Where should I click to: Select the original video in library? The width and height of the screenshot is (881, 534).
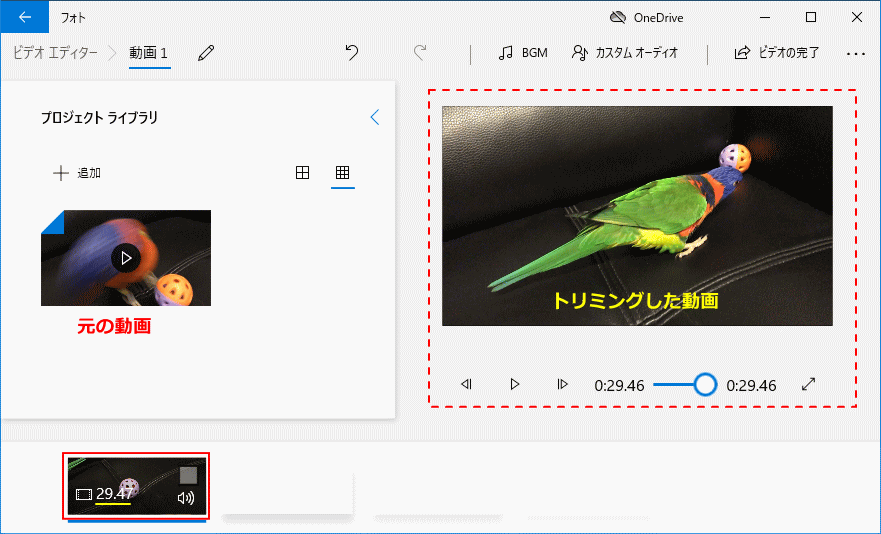126,257
